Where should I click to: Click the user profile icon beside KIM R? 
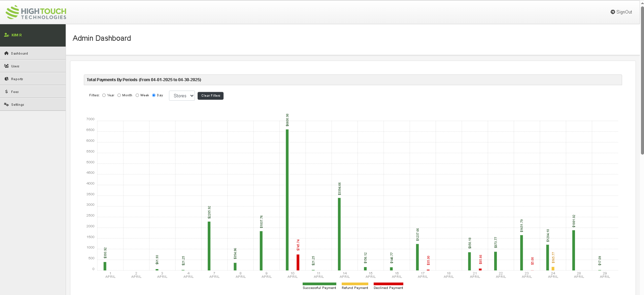pyautogui.click(x=6, y=35)
